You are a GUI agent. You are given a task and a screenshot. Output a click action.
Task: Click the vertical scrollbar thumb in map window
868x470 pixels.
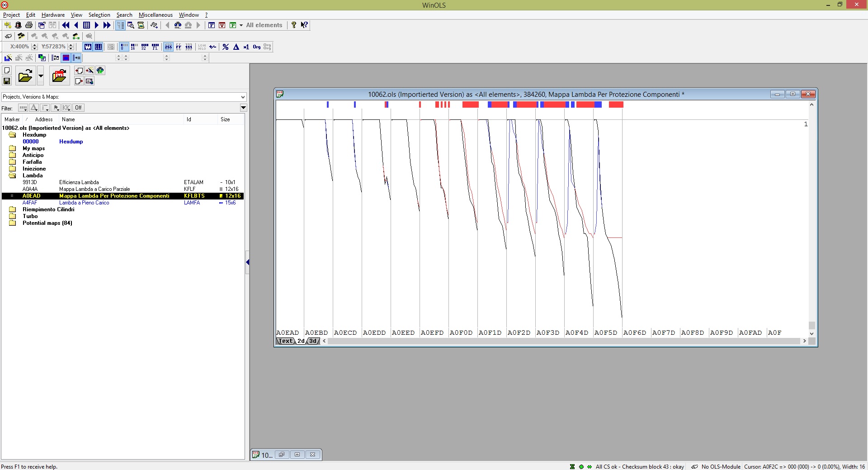point(811,325)
